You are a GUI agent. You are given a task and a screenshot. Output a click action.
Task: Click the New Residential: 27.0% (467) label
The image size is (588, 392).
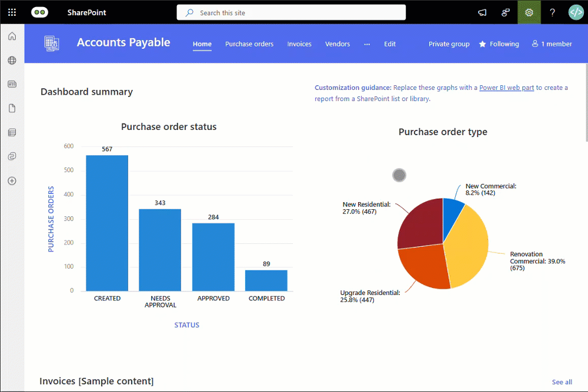tap(366, 208)
